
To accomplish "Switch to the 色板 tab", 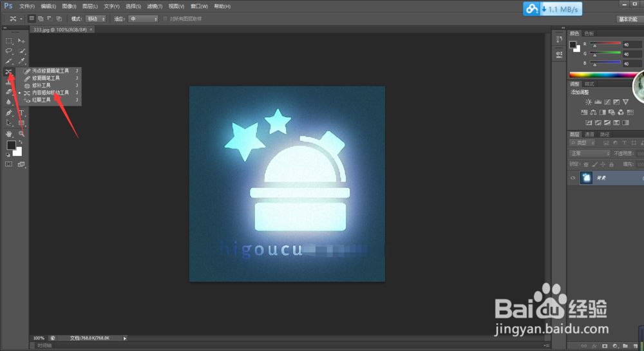I will pyautogui.click(x=589, y=33).
